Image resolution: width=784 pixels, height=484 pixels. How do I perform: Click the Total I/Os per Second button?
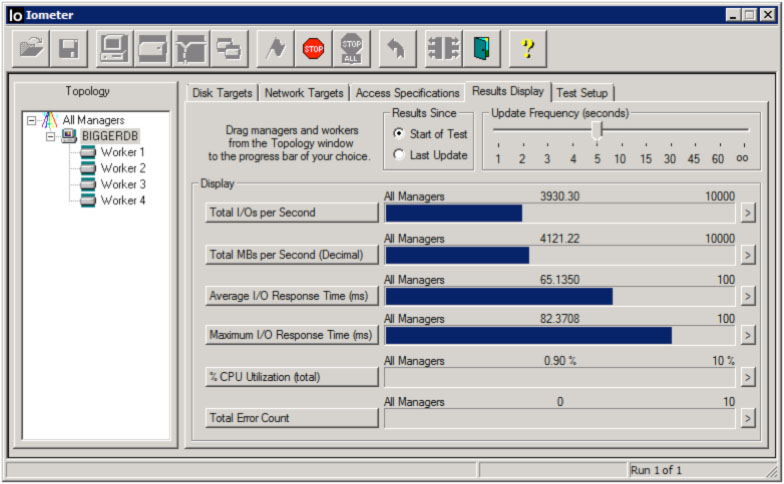click(292, 212)
